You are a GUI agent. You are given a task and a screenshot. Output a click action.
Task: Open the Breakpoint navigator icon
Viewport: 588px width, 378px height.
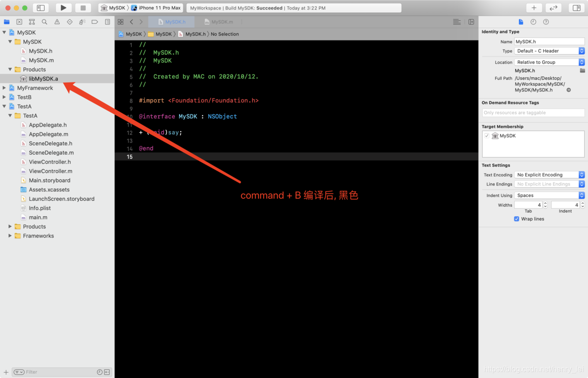95,22
